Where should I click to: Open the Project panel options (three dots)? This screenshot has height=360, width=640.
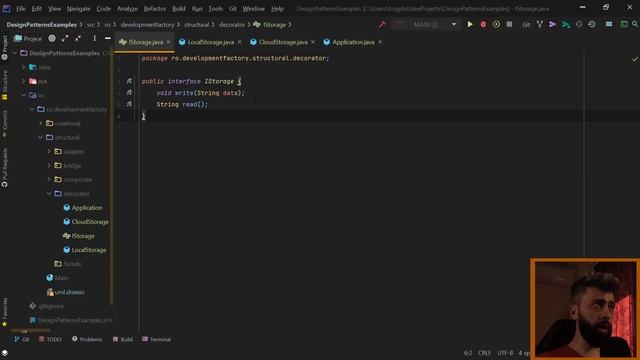[x=94, y=38]
